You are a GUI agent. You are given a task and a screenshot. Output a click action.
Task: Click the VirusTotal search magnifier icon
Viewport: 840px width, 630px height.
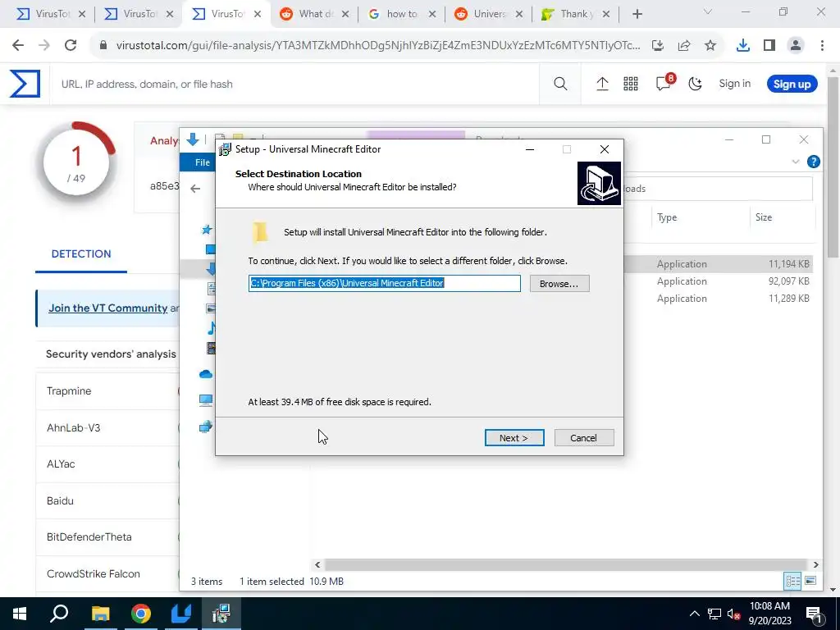coord(560,84)
